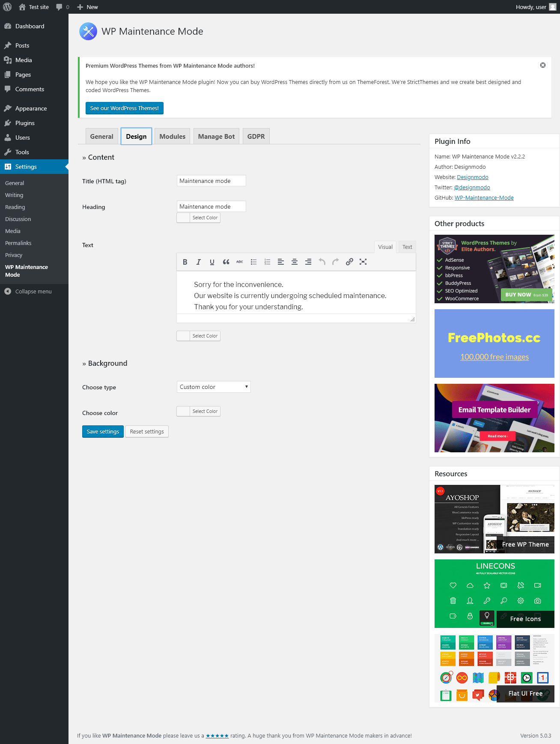The height and width of the screenshot is (744, 560).
Task: Toggle strikethrough formatting
Action: (240, 262)
